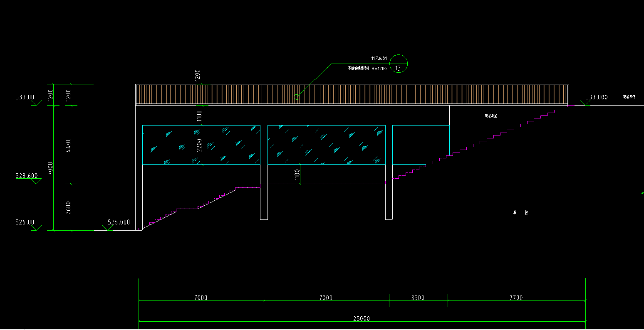This screenshot has height=330, width=644.
Task: Click the small green circle on railing leader
Action: point(297,97)
